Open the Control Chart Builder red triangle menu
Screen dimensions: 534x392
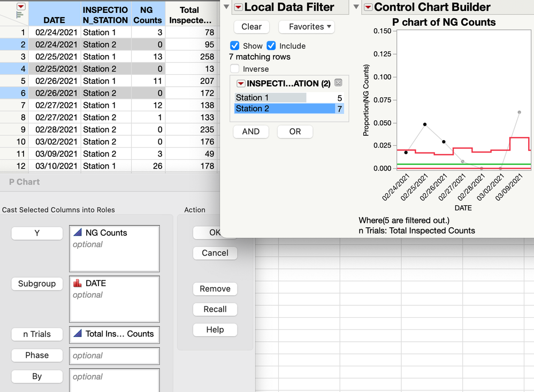369,7
